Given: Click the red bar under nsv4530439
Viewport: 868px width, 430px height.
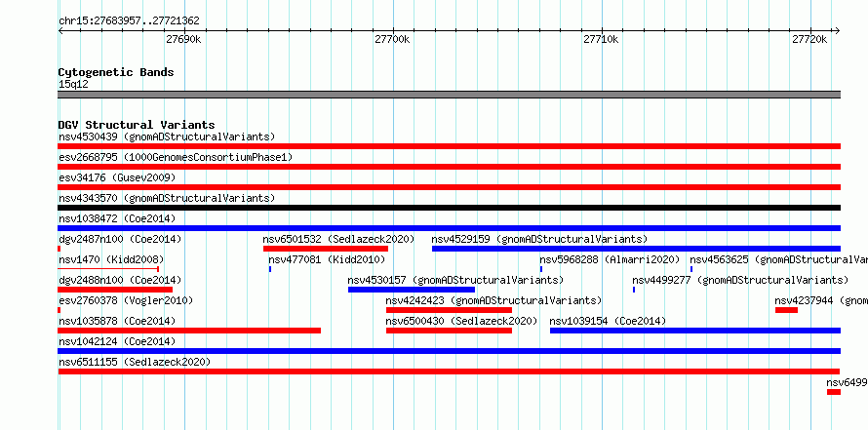Looking at the screenshot, I should pyautogui.click(x=449, y=146).
